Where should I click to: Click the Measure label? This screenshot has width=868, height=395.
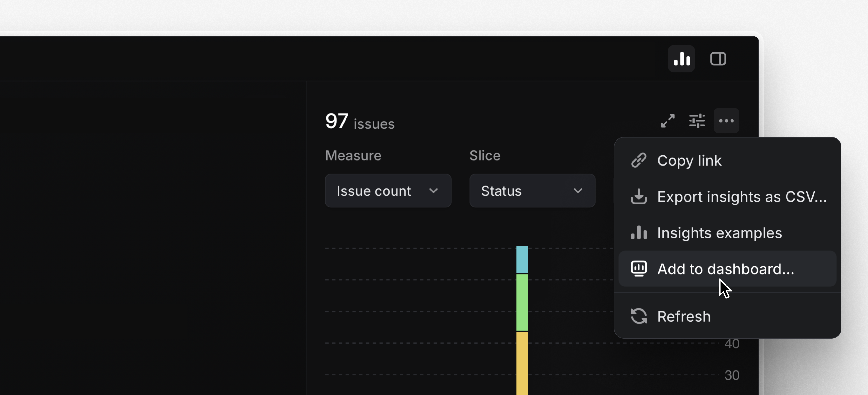tap(353, 156)
